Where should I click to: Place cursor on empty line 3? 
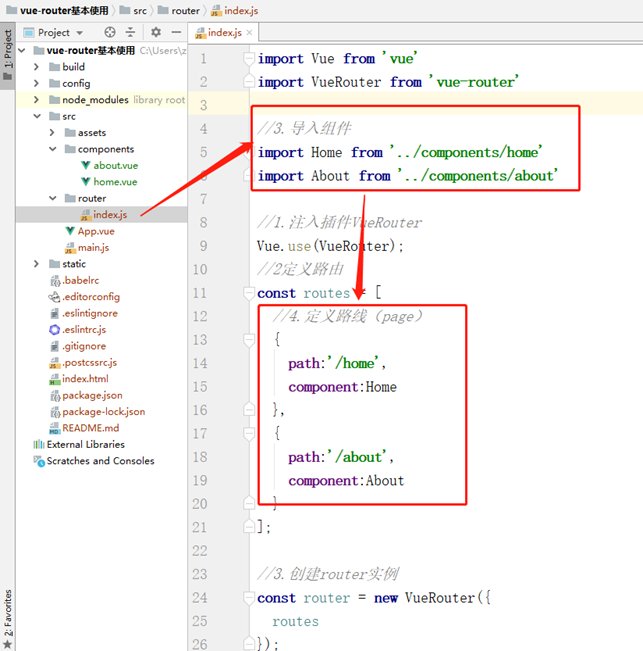pos(446,105)
